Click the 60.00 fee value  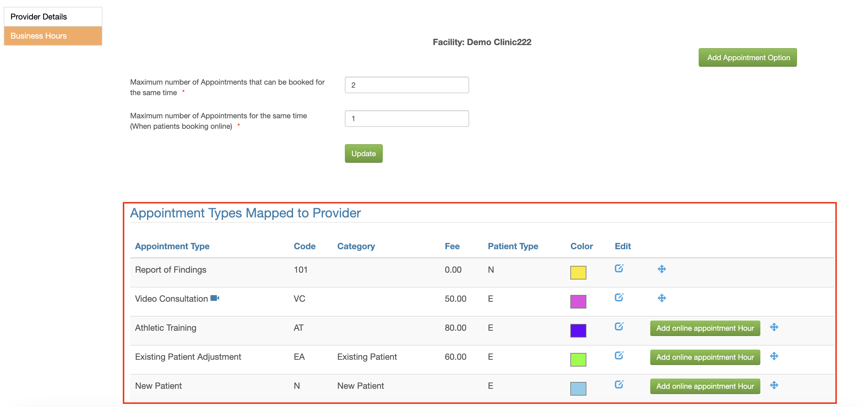point(456,357)
